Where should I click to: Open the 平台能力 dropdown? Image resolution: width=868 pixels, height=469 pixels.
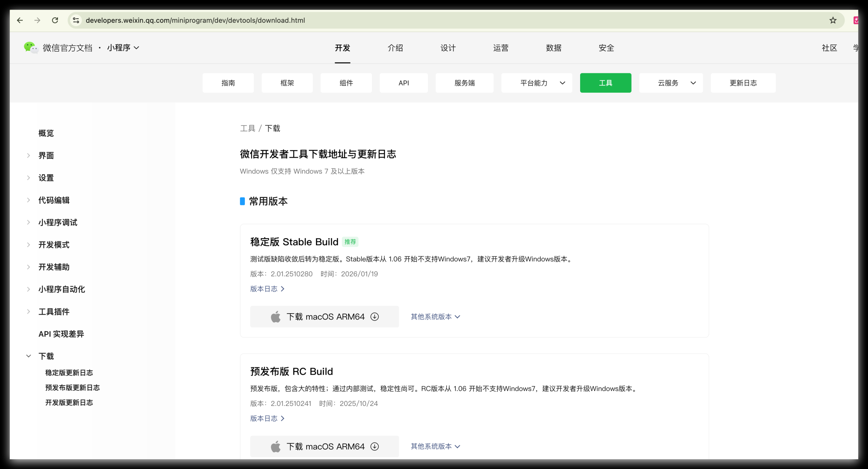537,83
